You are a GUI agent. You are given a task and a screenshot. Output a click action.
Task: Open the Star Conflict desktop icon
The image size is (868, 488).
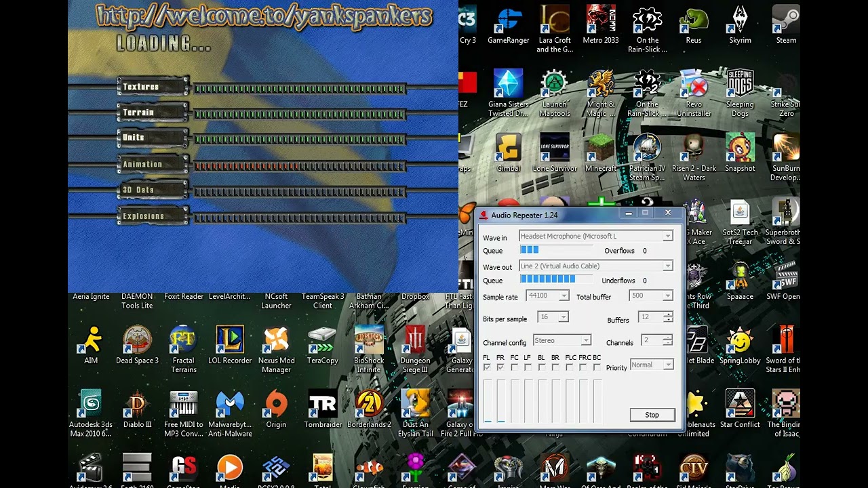[740, 409]
